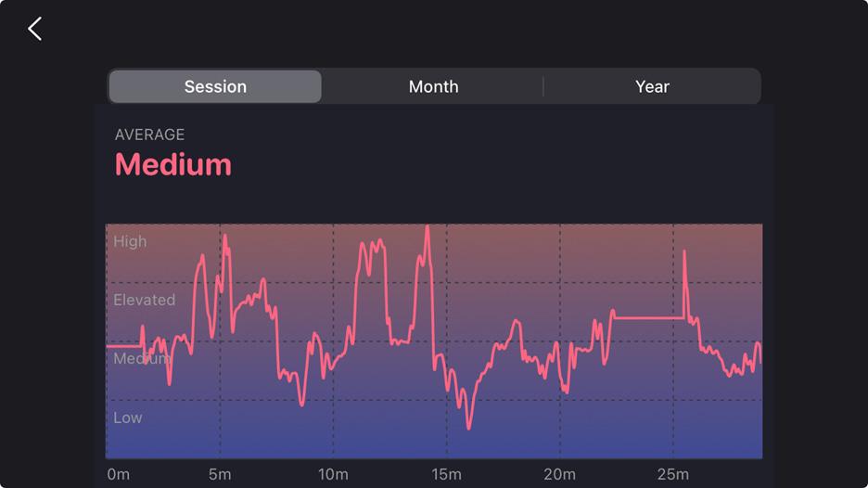This screenshot has width=868, height=488.
Task: Click the 10m time axis label
Action: (x=333, y=474)
